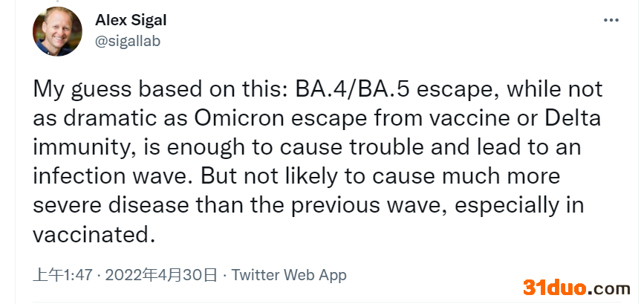Screen dimensions: 644x304
Task: Click the @sigallab handle
Action: pos(128,41)
